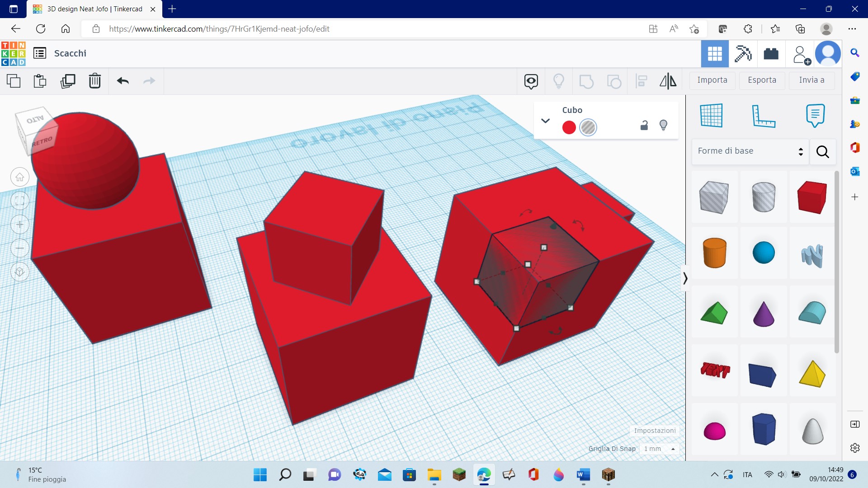The width and height of the screenshot is (868, 488).
Task: Click the Duplicate and repeat icon
Action: (68, 81)
